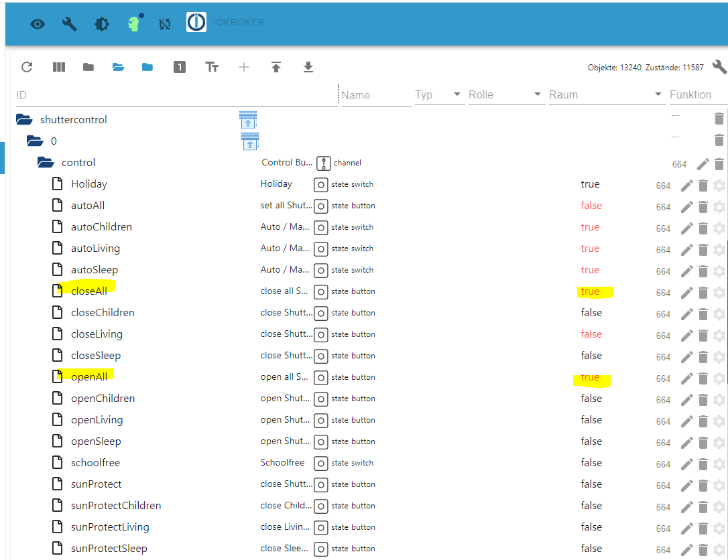This screenshot has width=728, height=560.
Task: Toggle expert mode head icon
Action: (x=135, y=23)
